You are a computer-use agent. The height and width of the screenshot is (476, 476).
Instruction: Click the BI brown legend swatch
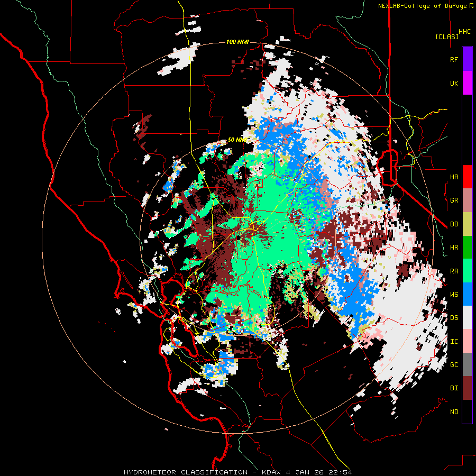[x=467, y=388]
